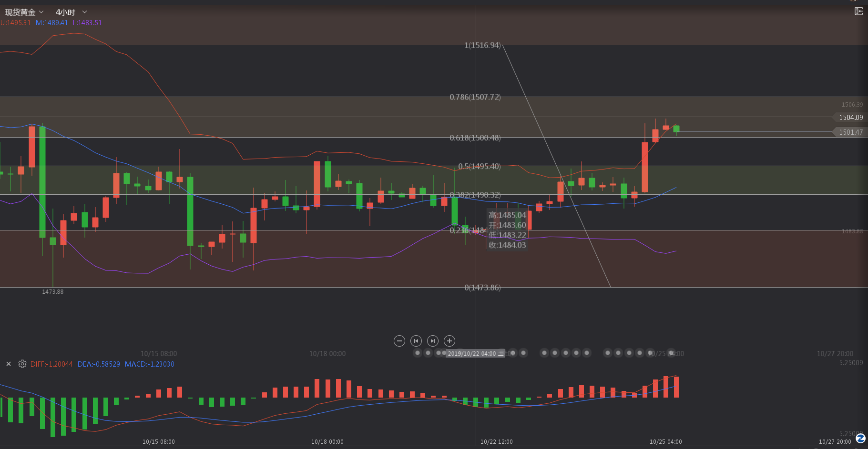Click the rightmost event dot over 10/25 04:00
This screenshot has width=868, height=449.
pos(672,353)
